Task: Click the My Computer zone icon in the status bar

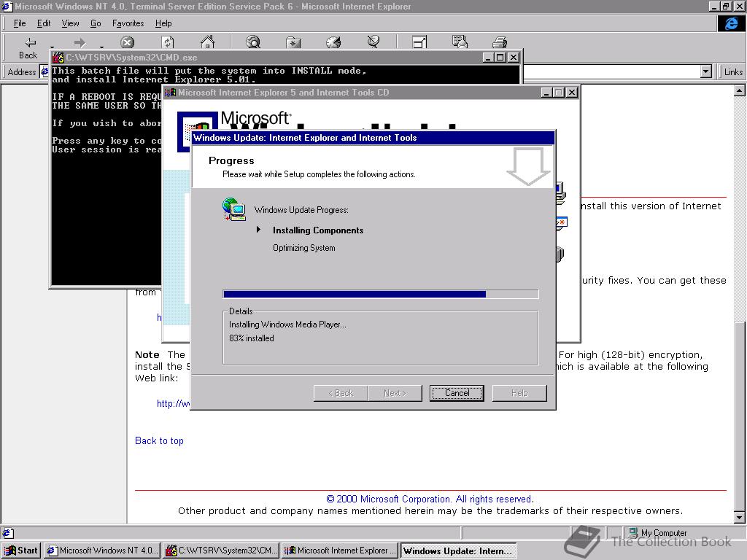Action: pyautogui.click(x=633, y=532)
